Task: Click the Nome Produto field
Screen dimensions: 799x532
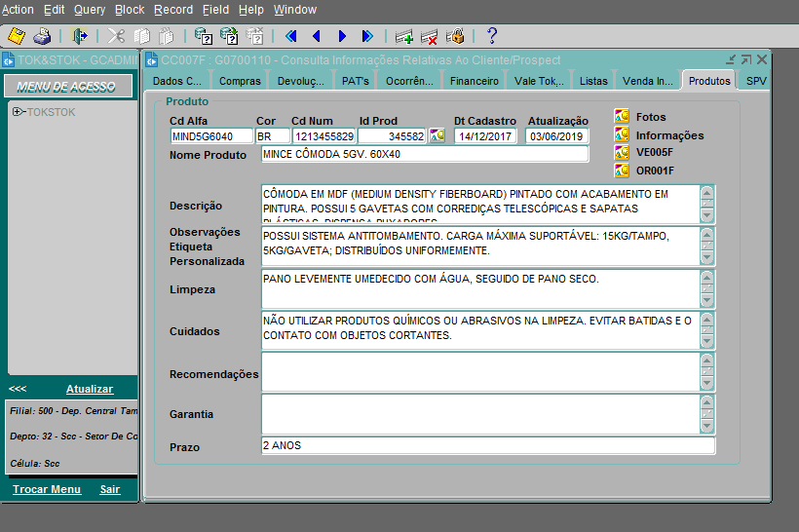Action: coord(425,154)
